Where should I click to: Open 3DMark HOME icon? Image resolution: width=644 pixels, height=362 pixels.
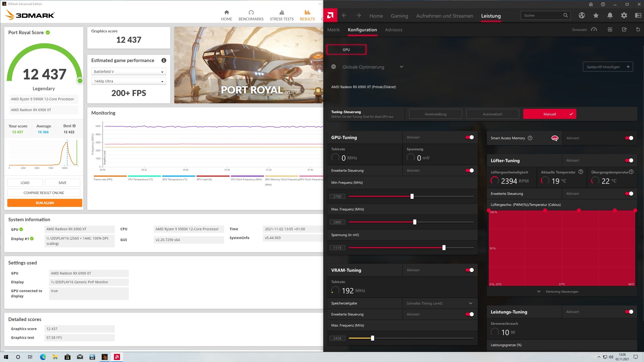(x=226, y=12)
